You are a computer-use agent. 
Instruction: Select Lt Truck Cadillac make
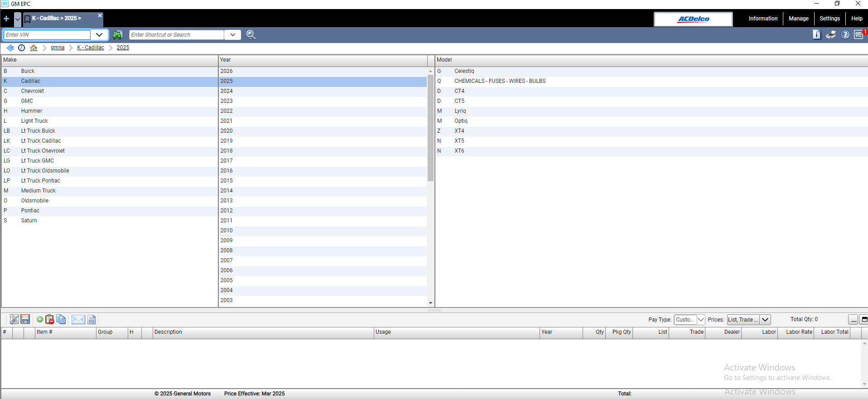(x=110, y=141)
